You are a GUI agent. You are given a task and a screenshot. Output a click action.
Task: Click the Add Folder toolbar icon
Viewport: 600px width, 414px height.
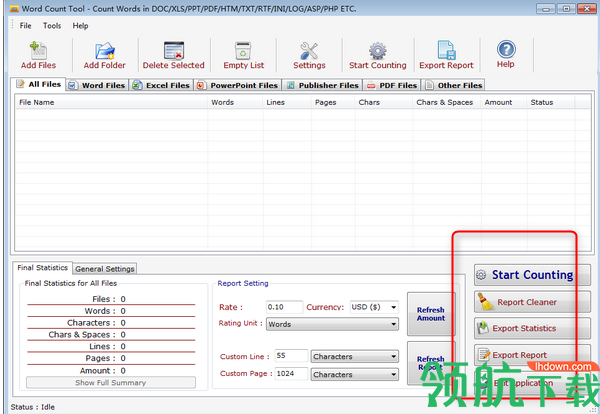click(x=105, y=51)
